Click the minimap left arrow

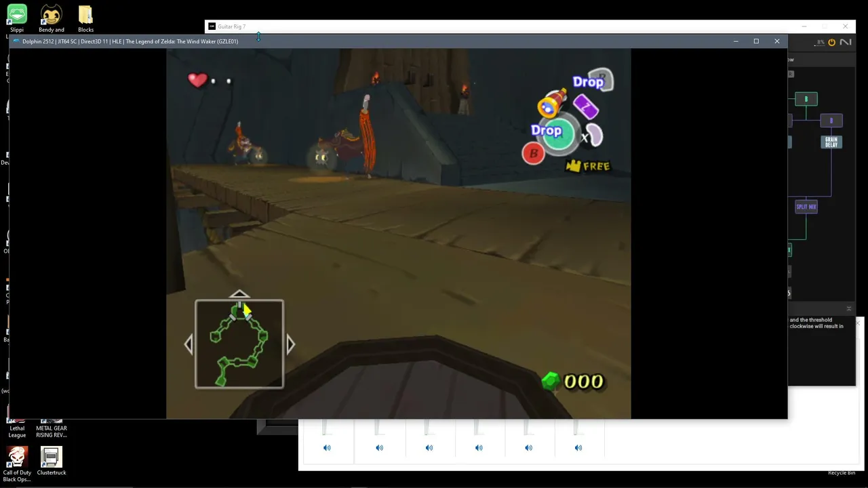coord(189,344)
